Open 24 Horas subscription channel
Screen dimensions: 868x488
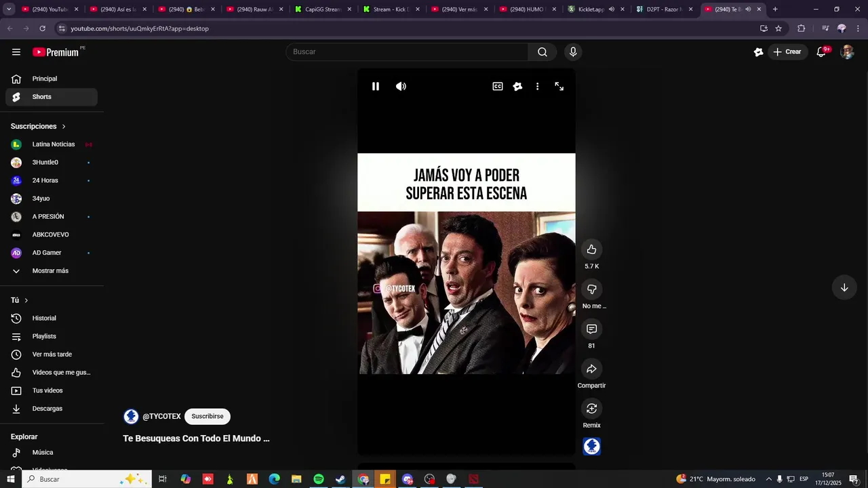point(52,180)
